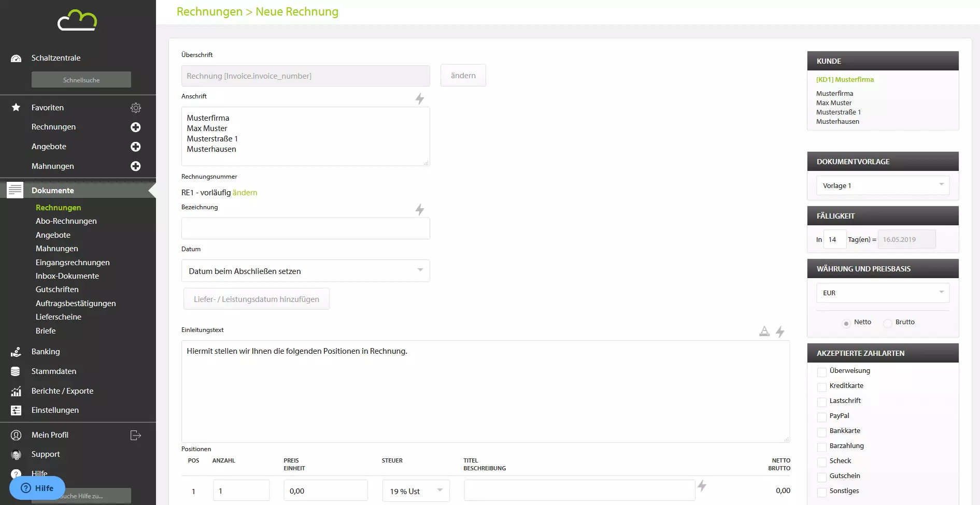The height and width of the screenshot is (505, 980).
Task: Expand the Vorlage 1 document template dropdown
Action: point(883,185)
